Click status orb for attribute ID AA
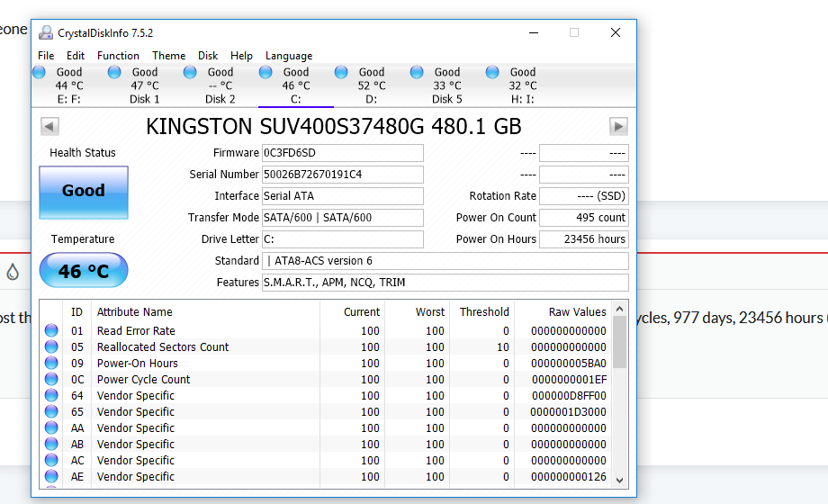 (51, 427)
